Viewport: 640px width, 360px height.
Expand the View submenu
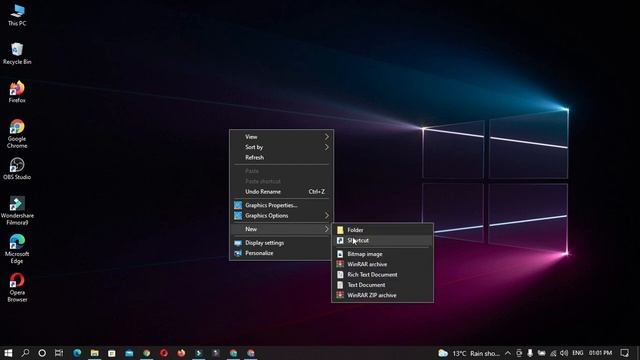(282, 137)
